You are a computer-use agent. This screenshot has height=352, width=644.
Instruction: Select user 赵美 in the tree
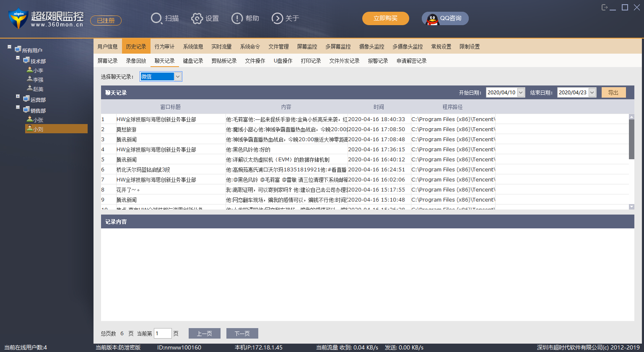[x=38, y=89]
